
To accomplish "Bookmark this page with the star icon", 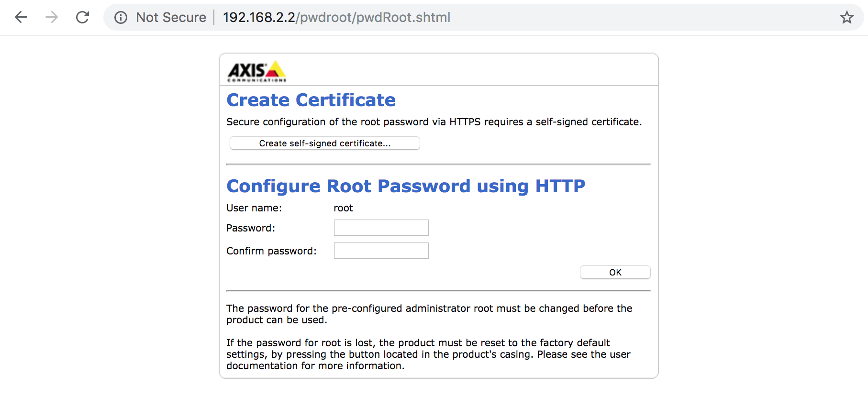I will point(846,18).
